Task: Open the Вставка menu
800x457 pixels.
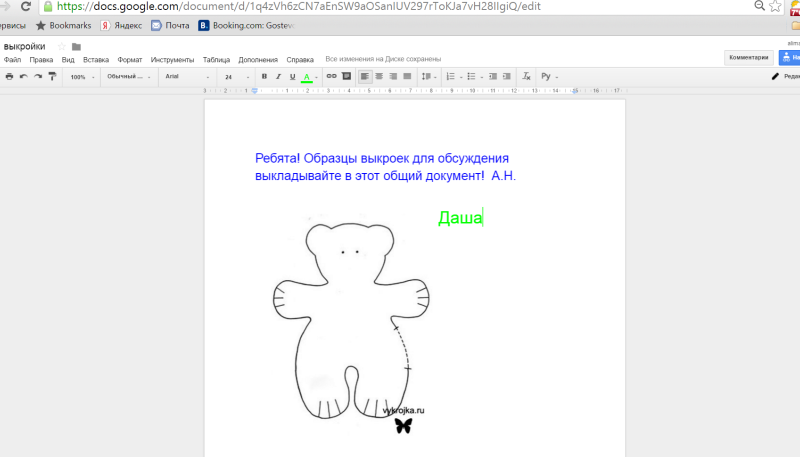Action: pos(96,60)
